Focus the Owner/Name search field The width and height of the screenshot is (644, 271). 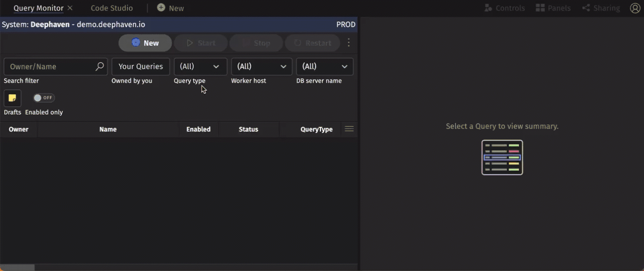(x=50, y=67)
